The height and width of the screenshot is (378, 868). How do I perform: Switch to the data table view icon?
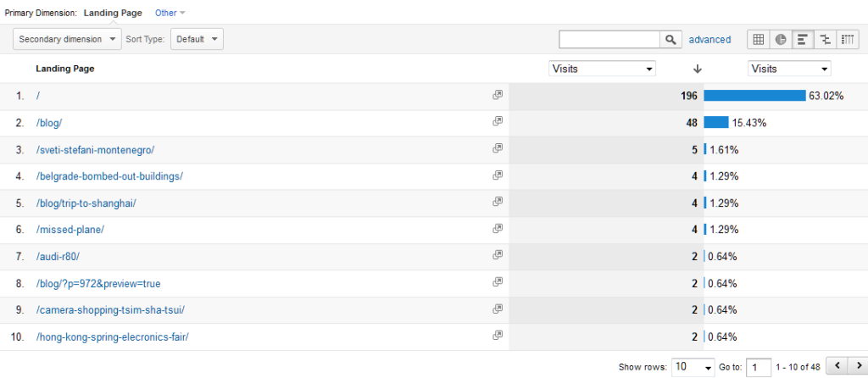[x=759, y=39]
